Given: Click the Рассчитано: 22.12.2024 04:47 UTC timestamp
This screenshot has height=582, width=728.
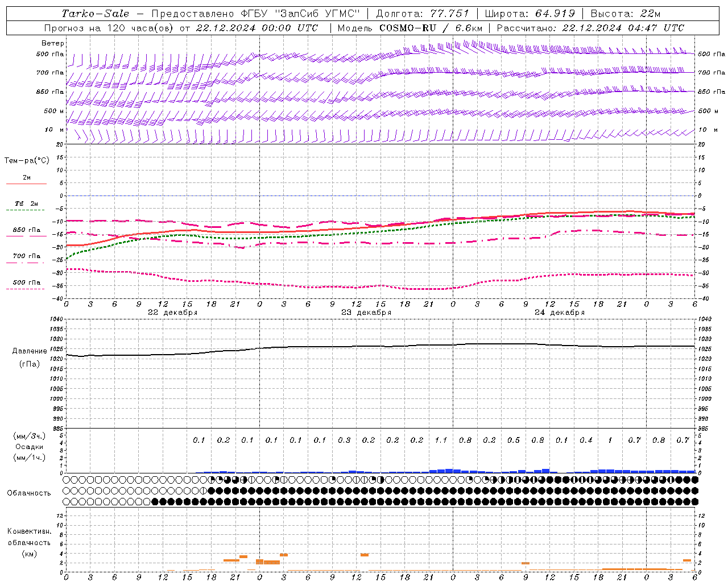Looking at the screenshot, I should [590, 28].
